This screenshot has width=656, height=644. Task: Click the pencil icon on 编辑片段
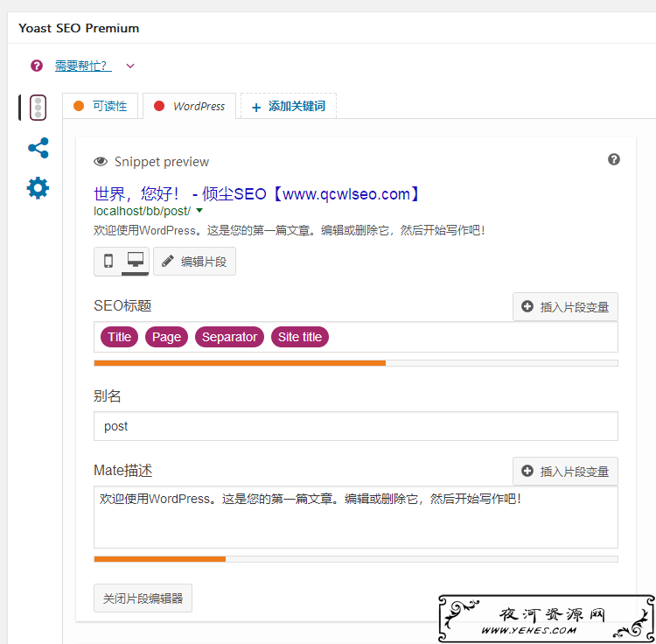click(168, 261)
